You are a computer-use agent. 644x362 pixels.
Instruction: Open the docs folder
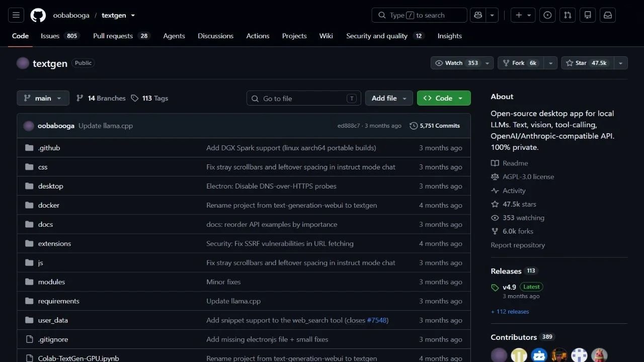coord(45,224)
